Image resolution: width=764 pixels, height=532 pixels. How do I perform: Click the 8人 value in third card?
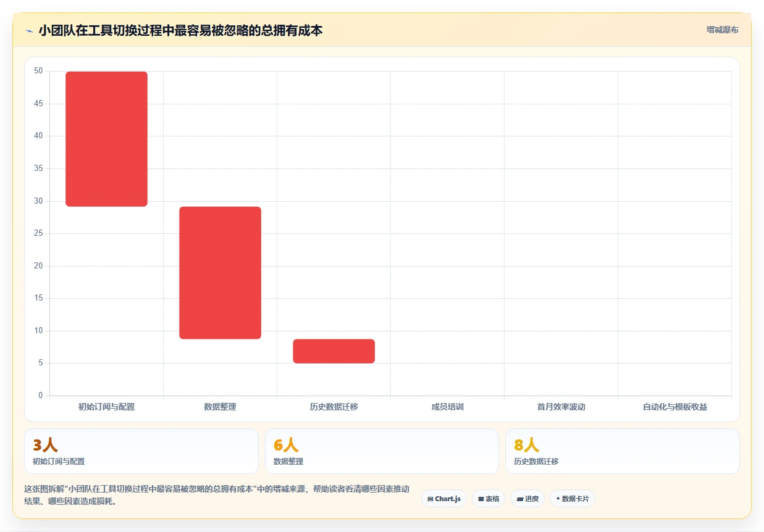tap(527, 445)
